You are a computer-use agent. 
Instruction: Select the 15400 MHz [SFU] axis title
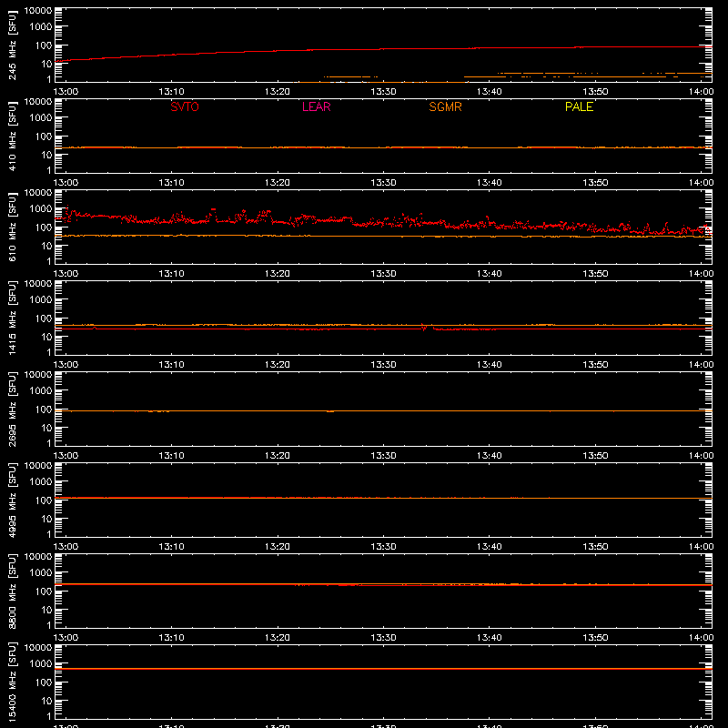point(12,682)
